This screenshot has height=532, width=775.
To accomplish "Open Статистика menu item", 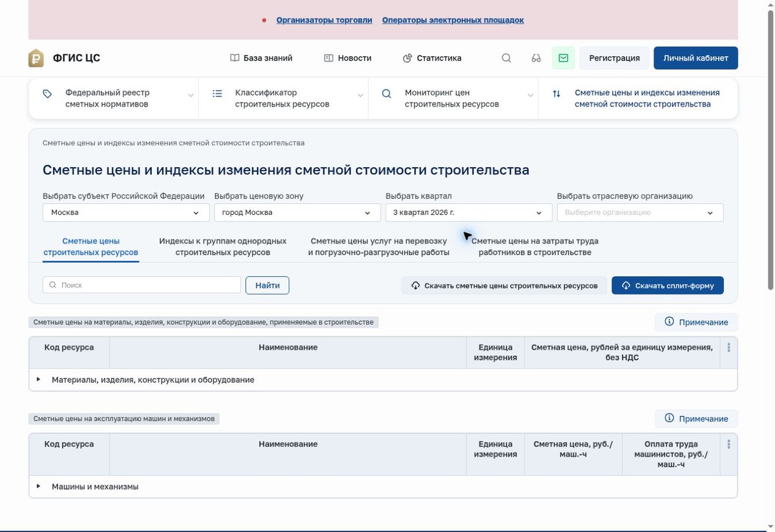I will 432,58.
